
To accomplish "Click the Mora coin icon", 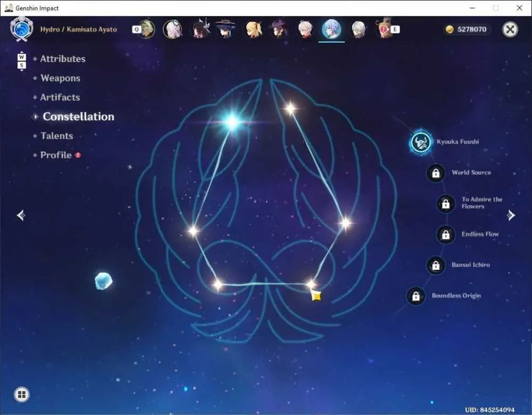I will tap(450, 29).
